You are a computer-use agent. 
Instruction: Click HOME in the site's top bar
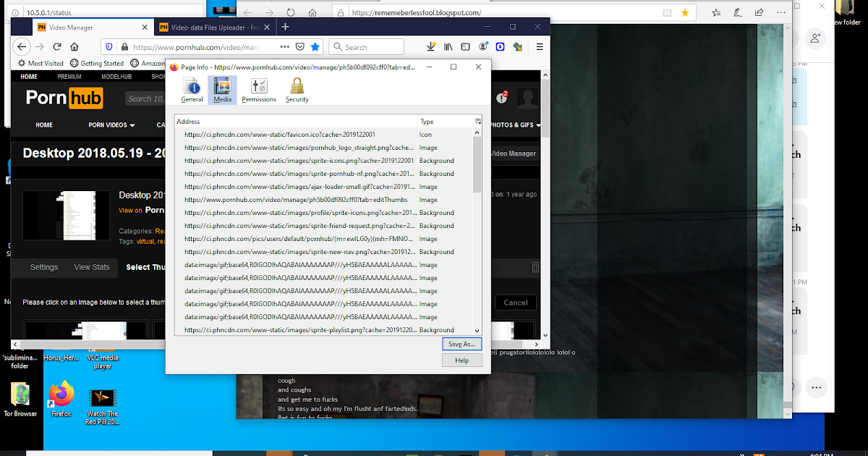[29, 77]
